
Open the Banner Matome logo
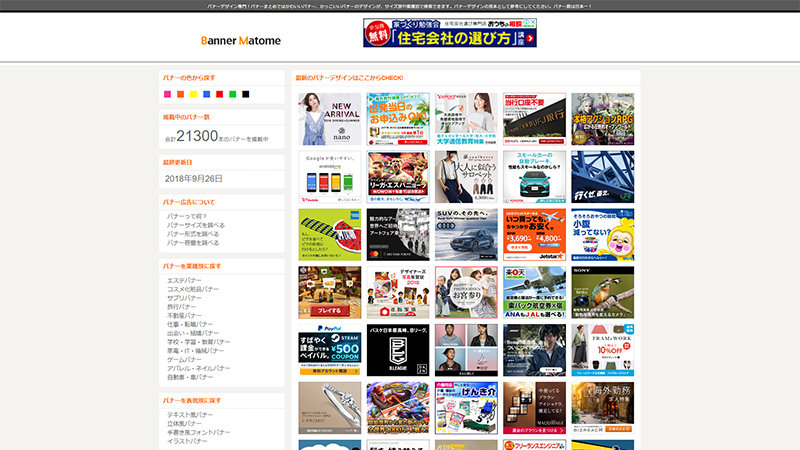[240, 40]
